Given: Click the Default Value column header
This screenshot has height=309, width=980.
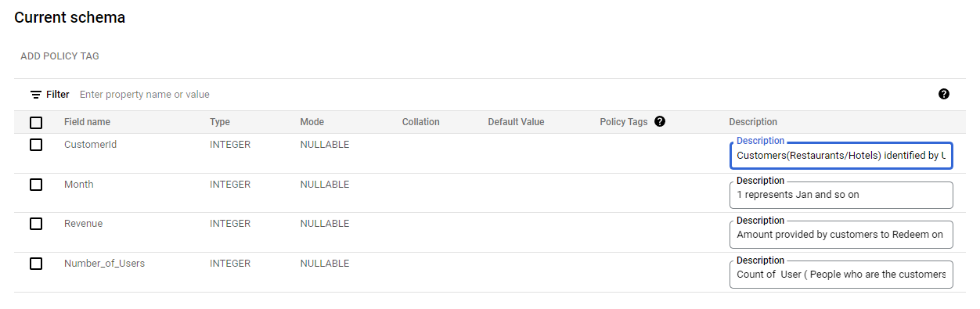Looking at the screenshot, I should 516,122.
